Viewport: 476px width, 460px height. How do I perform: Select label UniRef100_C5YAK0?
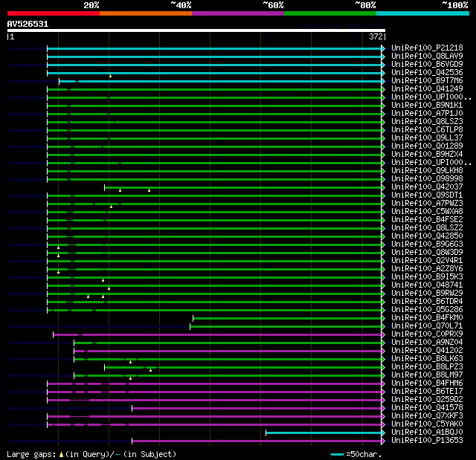(x=427, y=424)
